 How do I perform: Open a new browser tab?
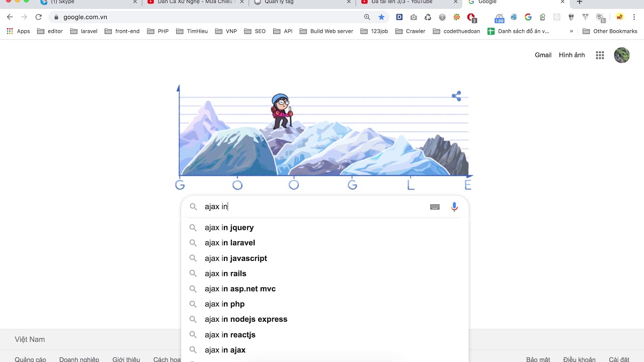tap(580, 2)
